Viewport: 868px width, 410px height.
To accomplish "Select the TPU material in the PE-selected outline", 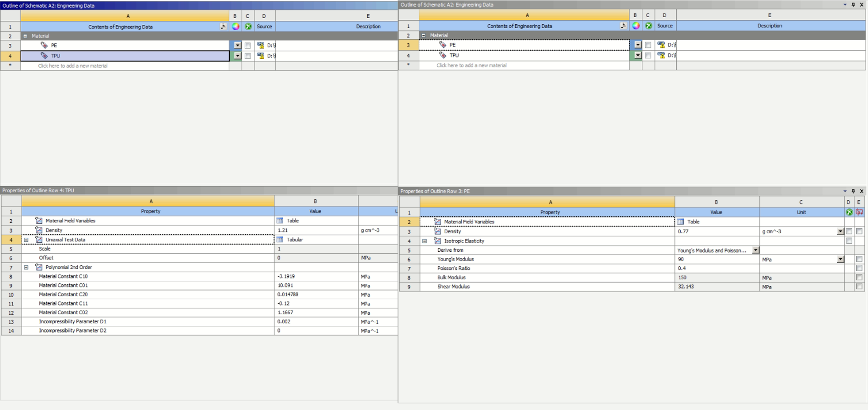I will [454, 55].
